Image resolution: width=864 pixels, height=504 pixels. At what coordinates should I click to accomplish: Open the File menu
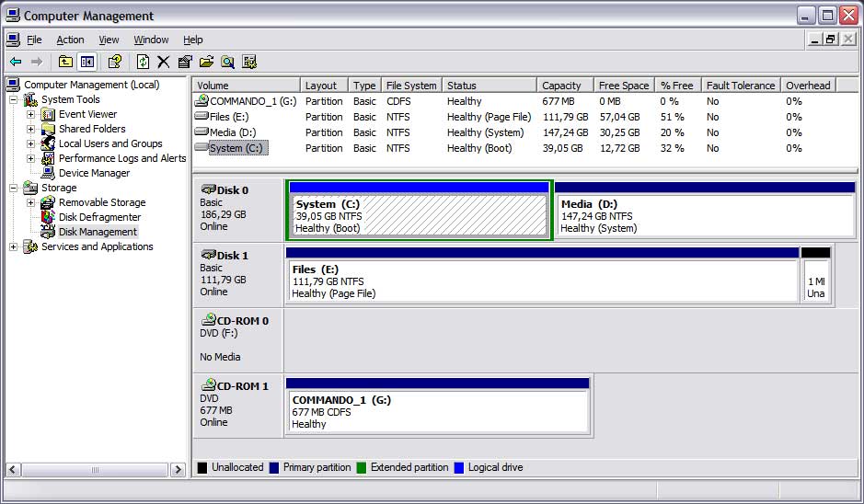point(34,40)
